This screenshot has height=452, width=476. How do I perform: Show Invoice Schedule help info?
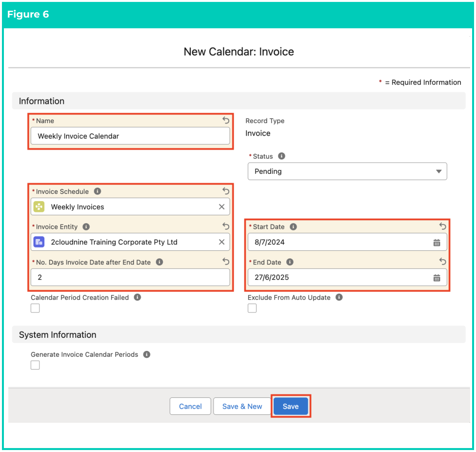click(98, 191)
